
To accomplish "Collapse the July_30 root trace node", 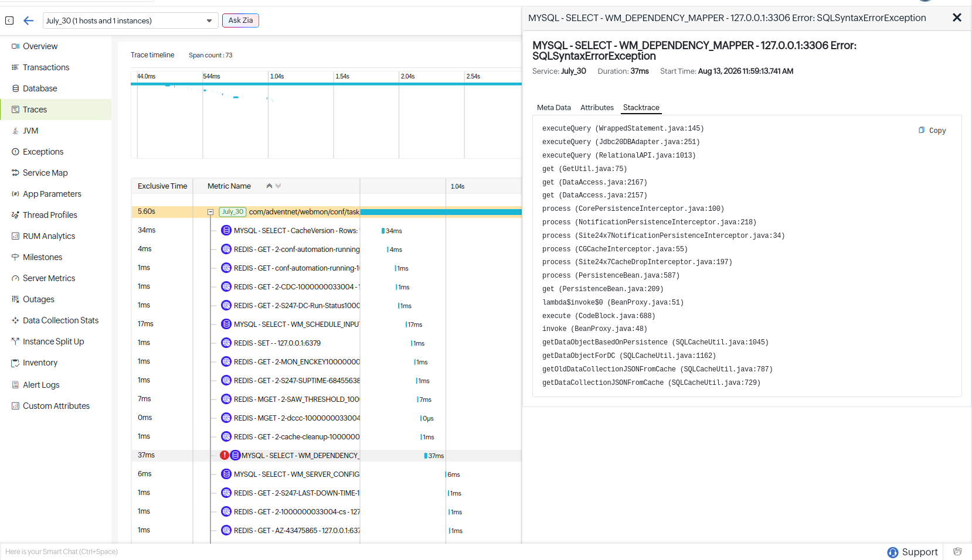I will (210, 212).
